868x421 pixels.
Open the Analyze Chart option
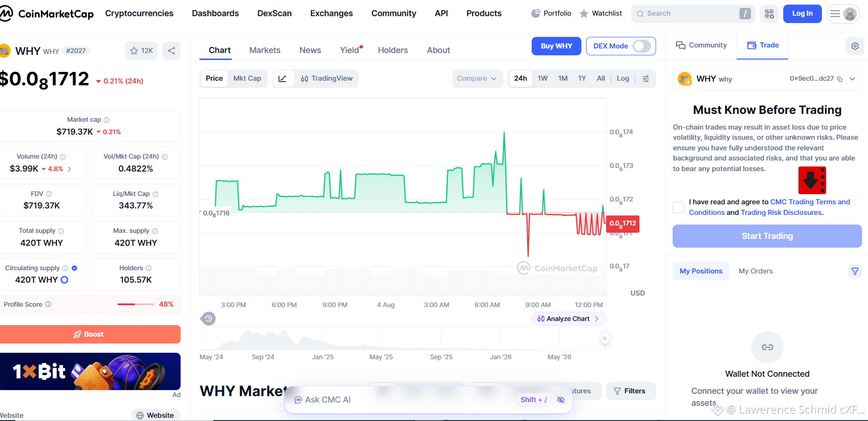coord(569,319)
